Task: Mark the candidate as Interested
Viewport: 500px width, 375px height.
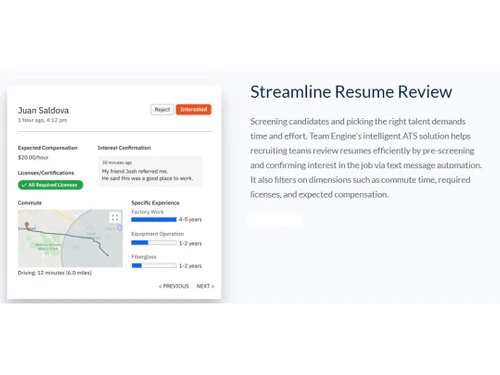Action: [193, 109]
